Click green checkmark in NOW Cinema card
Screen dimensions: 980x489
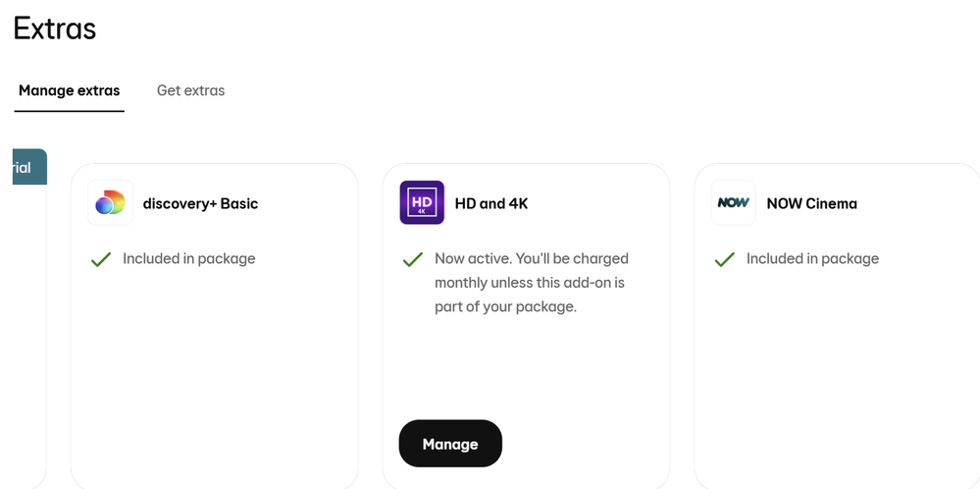pyautogui.click(x=724, y=259)
